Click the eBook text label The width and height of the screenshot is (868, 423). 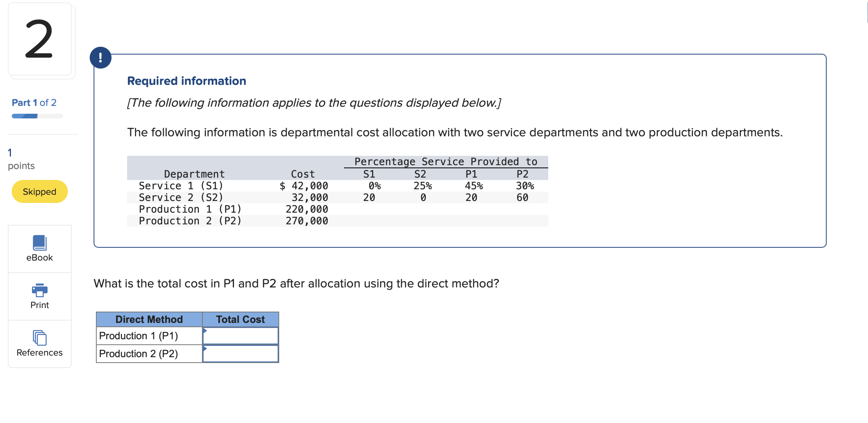pos(39,257)
